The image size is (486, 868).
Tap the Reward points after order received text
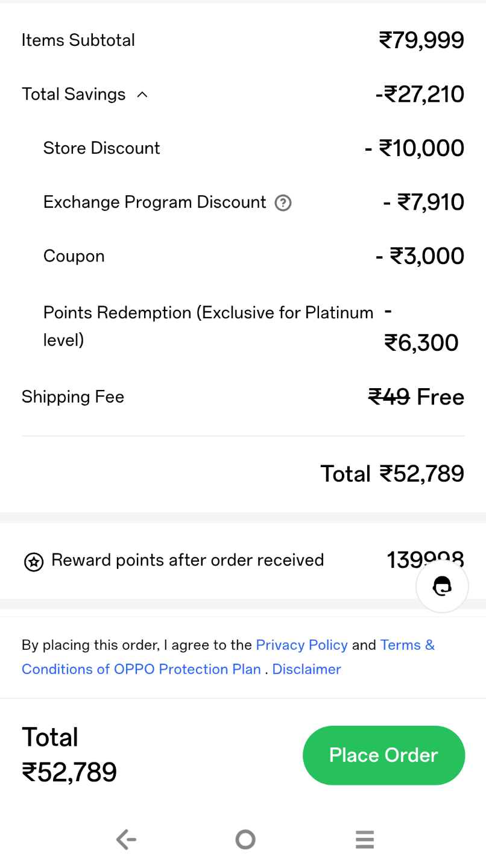[x=188, y=560]
